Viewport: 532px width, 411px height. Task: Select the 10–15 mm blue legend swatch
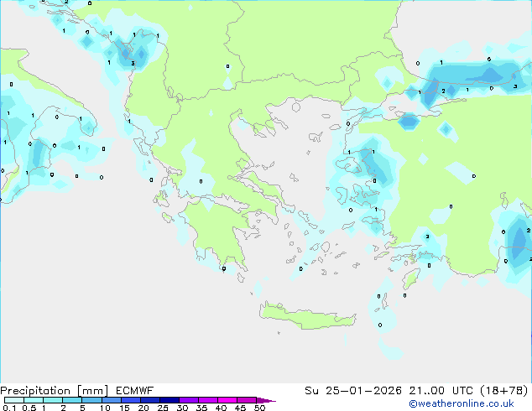pos(112,401)
